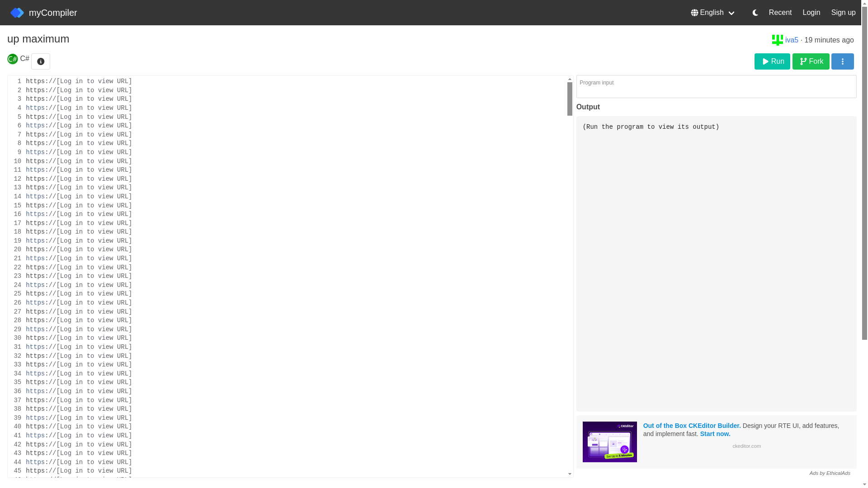Click the C# language icon

(13, 59)
